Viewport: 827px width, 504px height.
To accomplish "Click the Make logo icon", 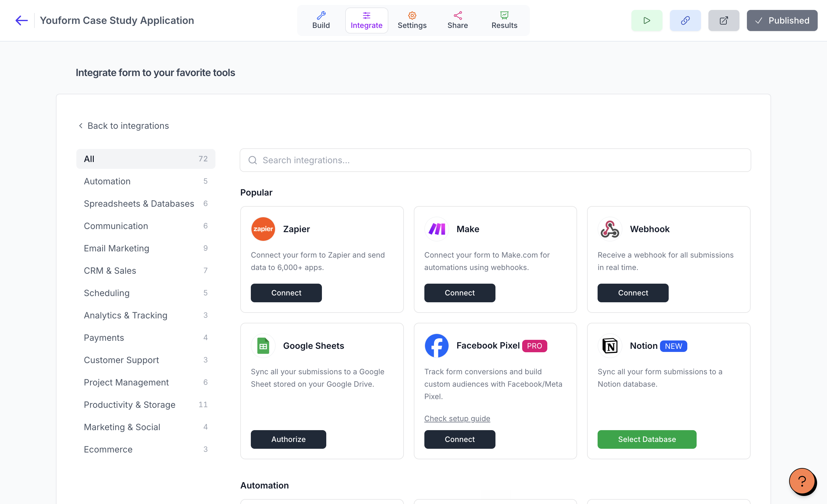I will (437, 229).
